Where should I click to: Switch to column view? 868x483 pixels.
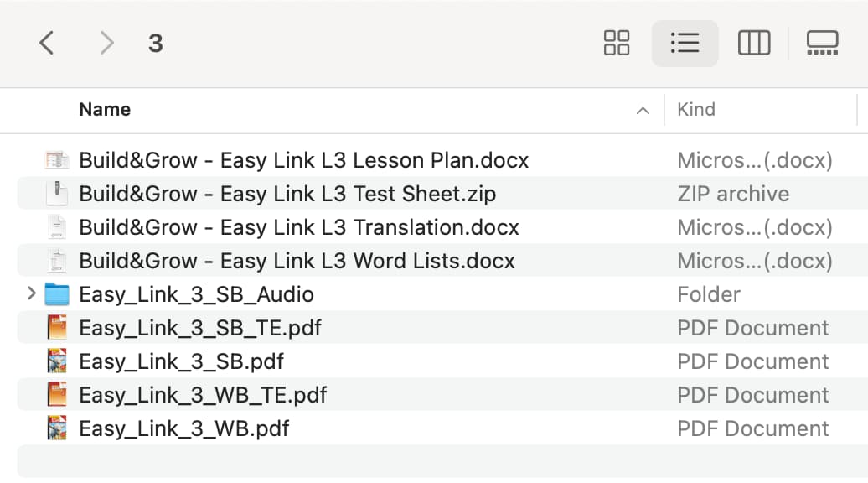point(754,44)
